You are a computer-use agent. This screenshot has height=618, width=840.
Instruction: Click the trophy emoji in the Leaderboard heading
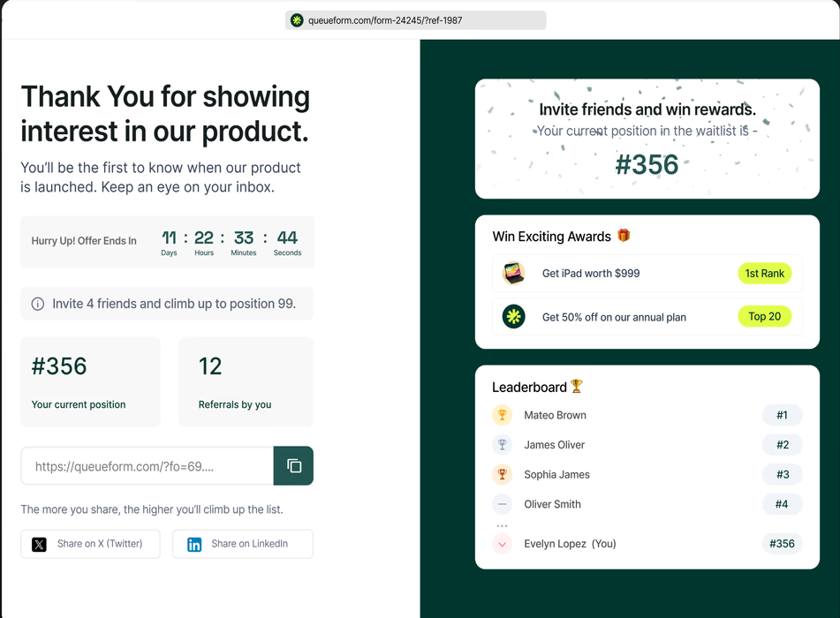pyautogui.click(x=578, y=386)
